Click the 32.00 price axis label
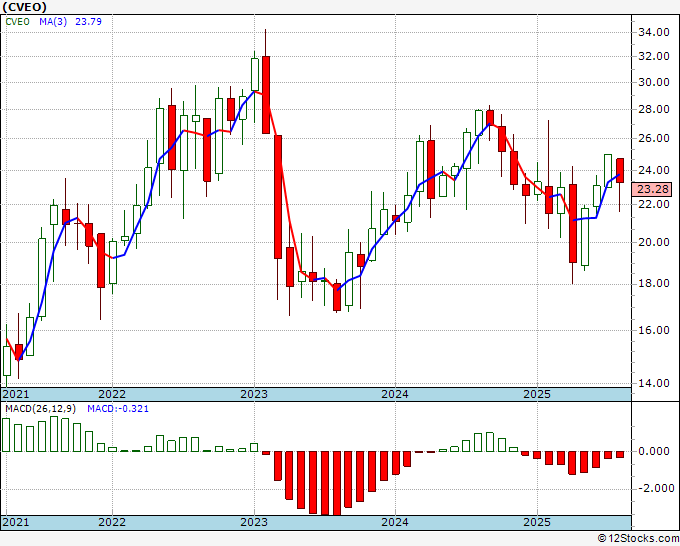This screenshot has height=546, width=680. pos(654,56)
